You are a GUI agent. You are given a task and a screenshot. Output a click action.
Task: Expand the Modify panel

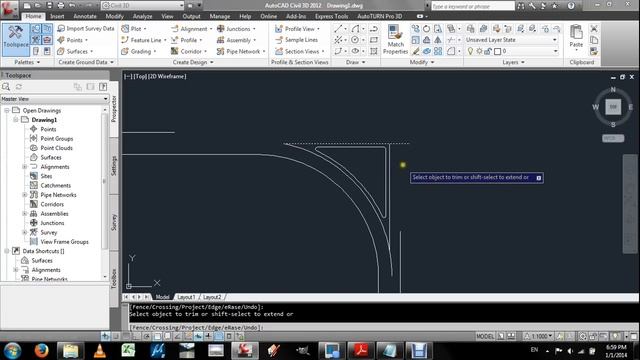click(x=422, y=62)
